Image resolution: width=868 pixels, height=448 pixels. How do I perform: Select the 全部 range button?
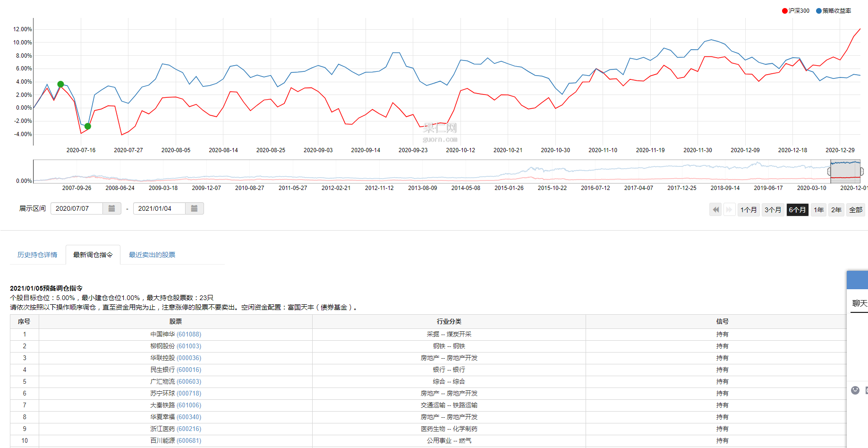point(856,209)
